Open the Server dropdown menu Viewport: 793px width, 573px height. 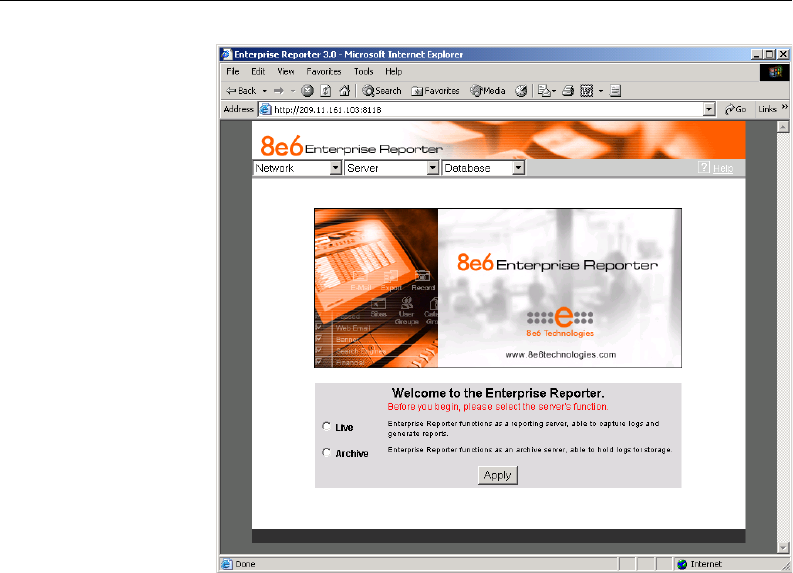pos(391,168)
